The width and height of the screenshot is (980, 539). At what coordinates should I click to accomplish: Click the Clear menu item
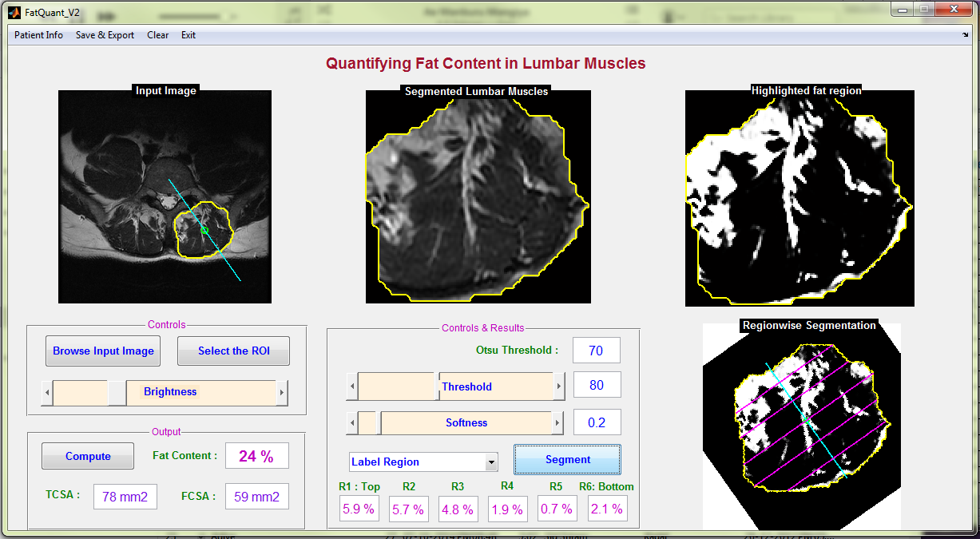157,35
